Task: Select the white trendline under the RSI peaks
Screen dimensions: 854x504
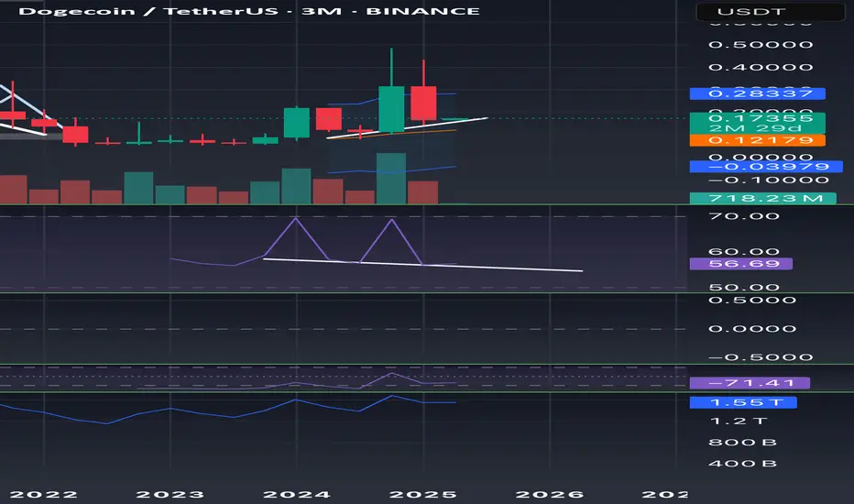Action: (422, 265)
